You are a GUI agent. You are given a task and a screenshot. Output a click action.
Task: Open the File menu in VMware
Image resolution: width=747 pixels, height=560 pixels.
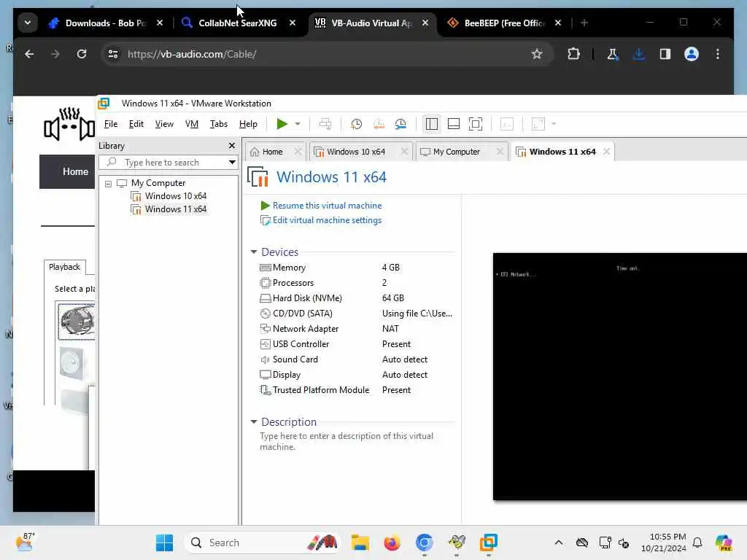coord(111,124)
